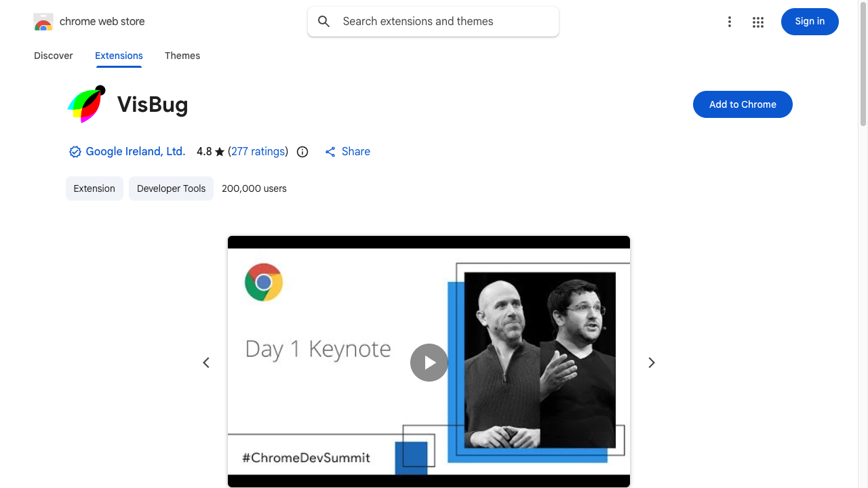Click the 200,000 users text
This screenshot has height=488, width=868.
[x=254, y=188]
